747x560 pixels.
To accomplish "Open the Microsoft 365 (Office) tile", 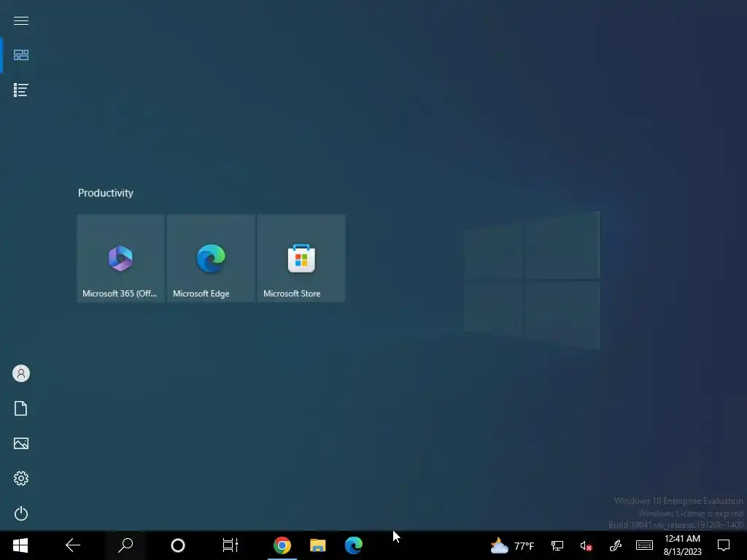I will [120, 258].
